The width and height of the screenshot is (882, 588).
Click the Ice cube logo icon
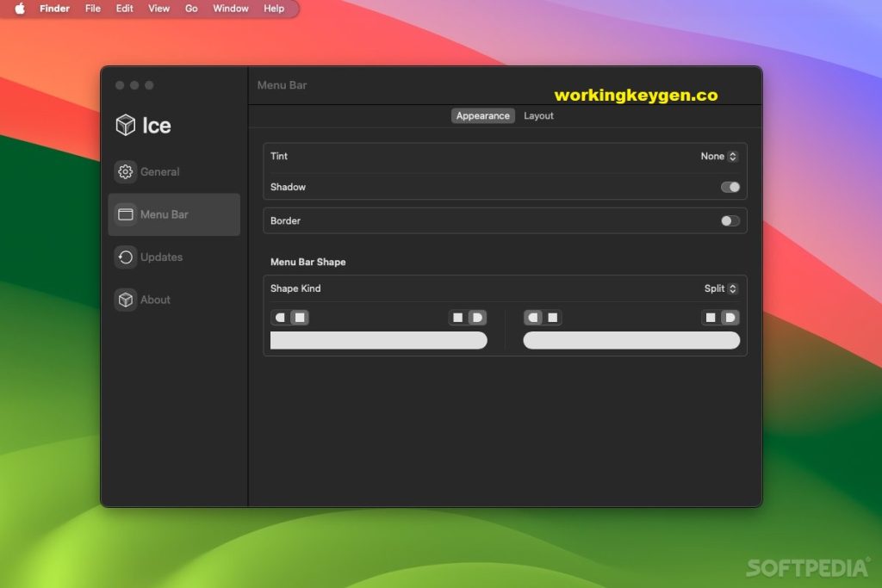[126, 126]
